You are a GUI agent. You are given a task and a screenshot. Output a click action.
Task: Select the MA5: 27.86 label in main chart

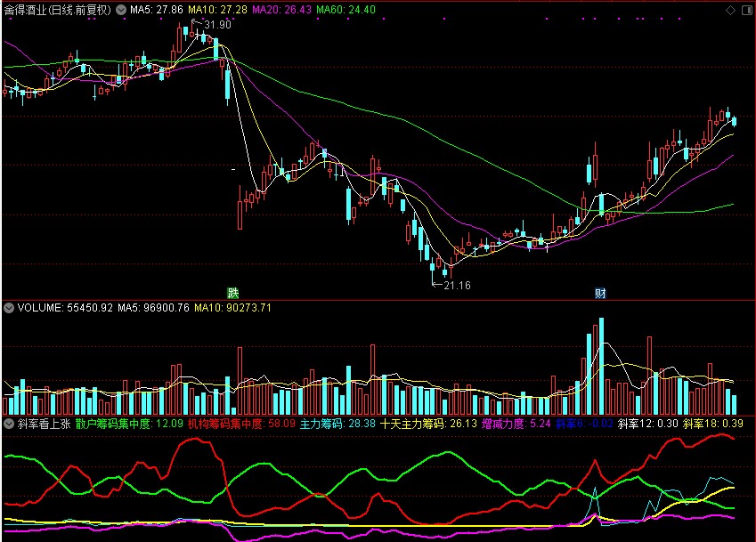coord(157,10)
